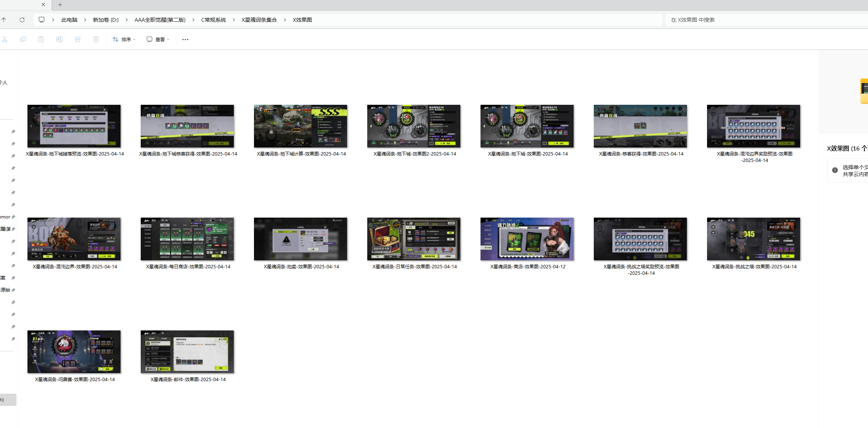The width and height of the screenshot is (868, 428).
Task: Click the Up one level arrow
Action: (4, 20)
